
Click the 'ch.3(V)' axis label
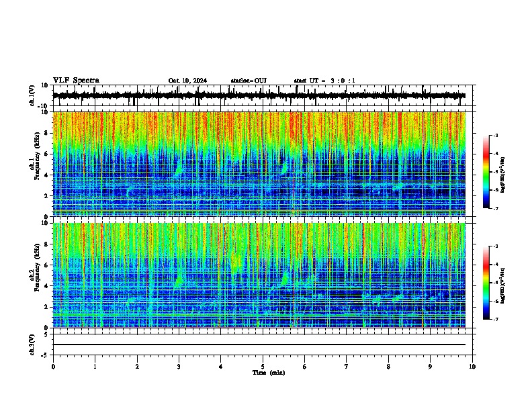pyautogui.click(x=32, y=345)
